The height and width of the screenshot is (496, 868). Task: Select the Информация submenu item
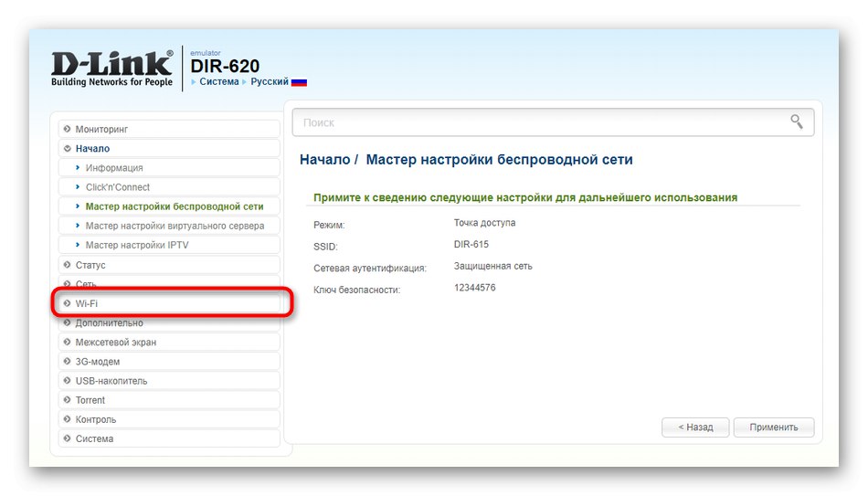point(169,168)
